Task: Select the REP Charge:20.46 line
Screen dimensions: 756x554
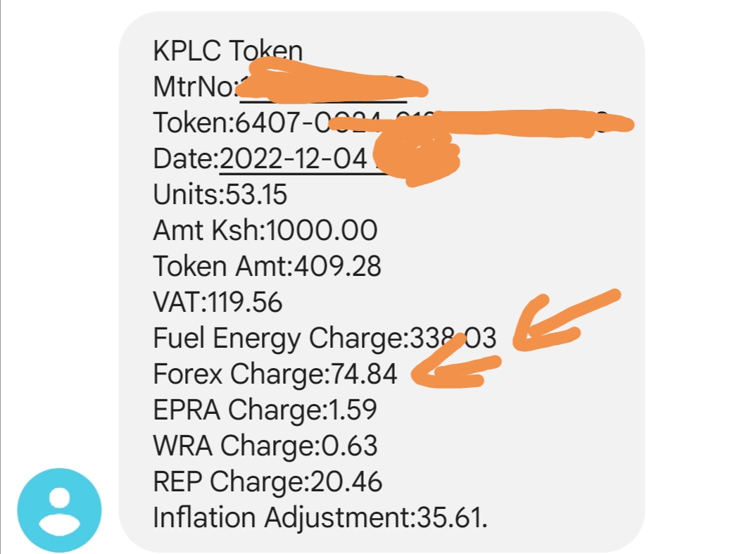Action: [267, 481]
